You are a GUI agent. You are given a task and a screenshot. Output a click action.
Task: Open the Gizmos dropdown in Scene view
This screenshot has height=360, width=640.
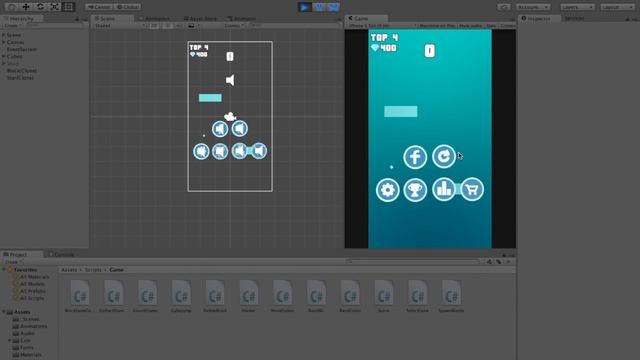pyautogui.click(x=234, y=25)
